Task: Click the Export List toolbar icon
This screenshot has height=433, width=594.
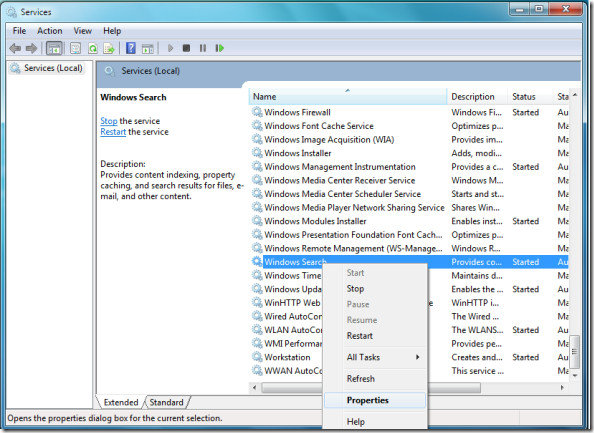Action: (109, 48)
